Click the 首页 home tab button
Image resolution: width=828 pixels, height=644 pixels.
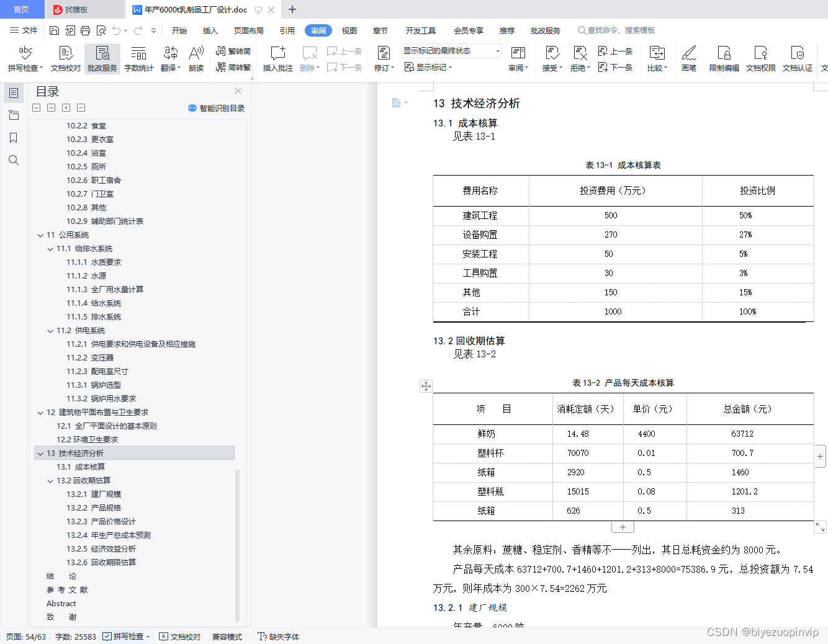point(22,9)
